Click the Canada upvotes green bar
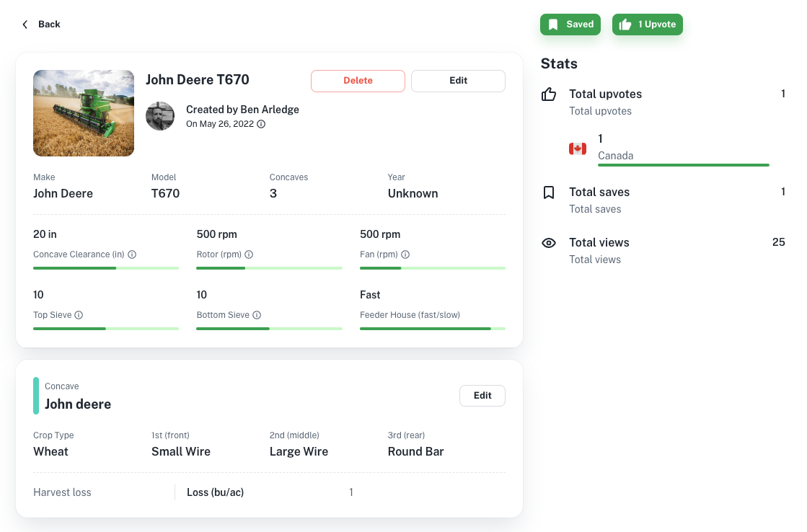Viewport: 807px width, 532px height. point(684,165)
